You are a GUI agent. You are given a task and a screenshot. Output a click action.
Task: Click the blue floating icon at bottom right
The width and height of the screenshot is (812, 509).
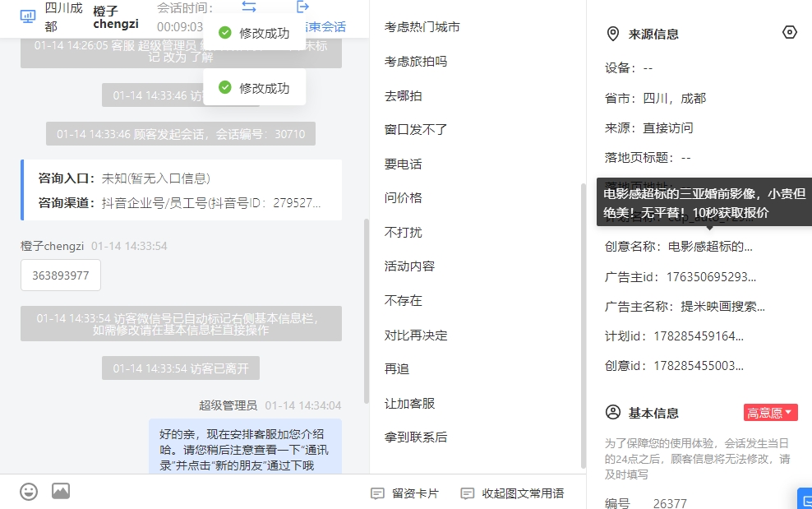tap(805, 498)
